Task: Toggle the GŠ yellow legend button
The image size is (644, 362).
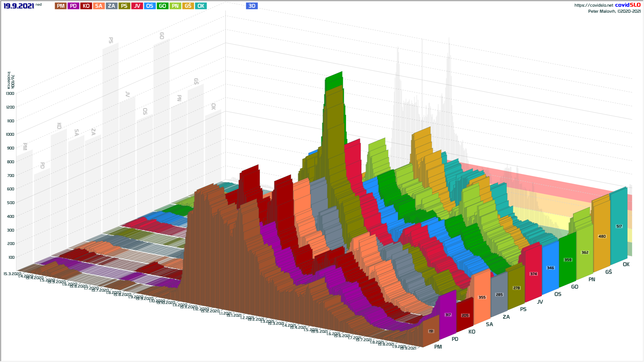Action: pos(188,6)
